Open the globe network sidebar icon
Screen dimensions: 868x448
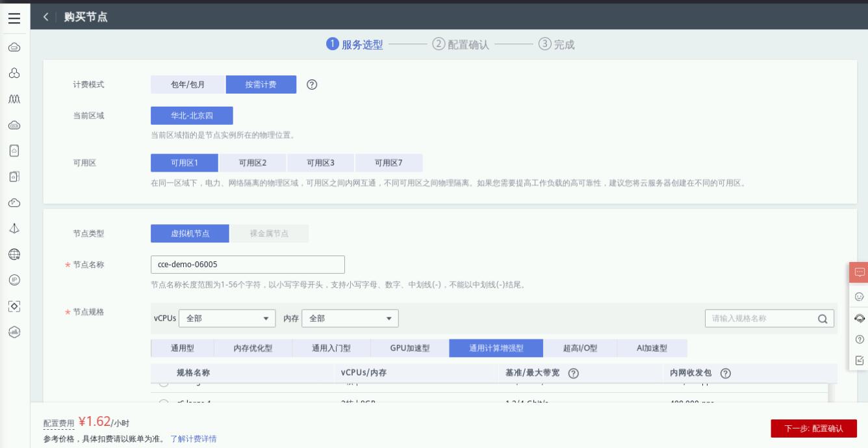(x=14, y=254)
